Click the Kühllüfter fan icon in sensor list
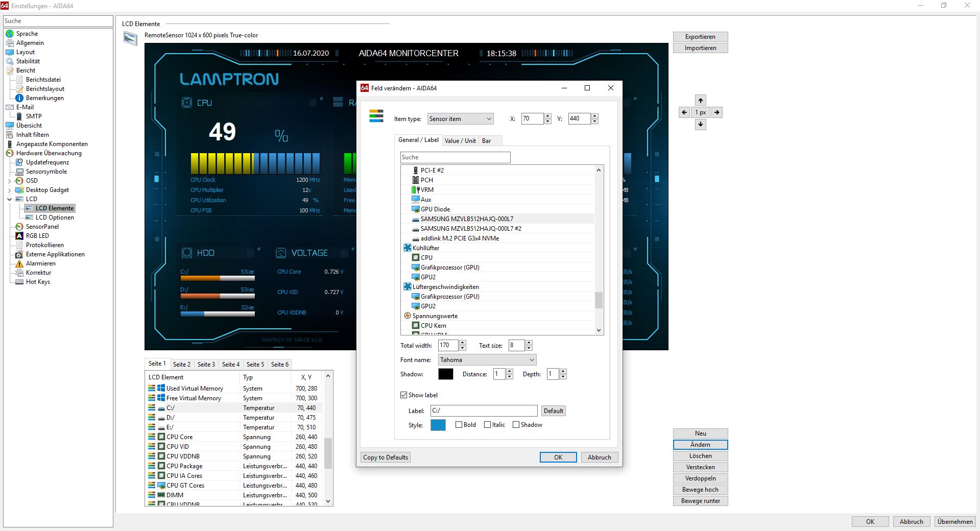The height and width of the screenshot is (531, 980). point(408,248)
